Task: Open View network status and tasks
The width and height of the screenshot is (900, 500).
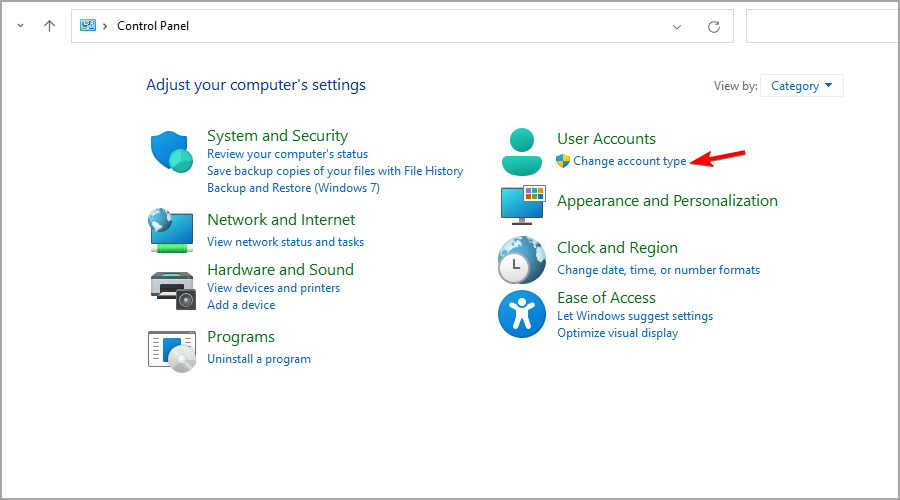Action: click(285, 242)
